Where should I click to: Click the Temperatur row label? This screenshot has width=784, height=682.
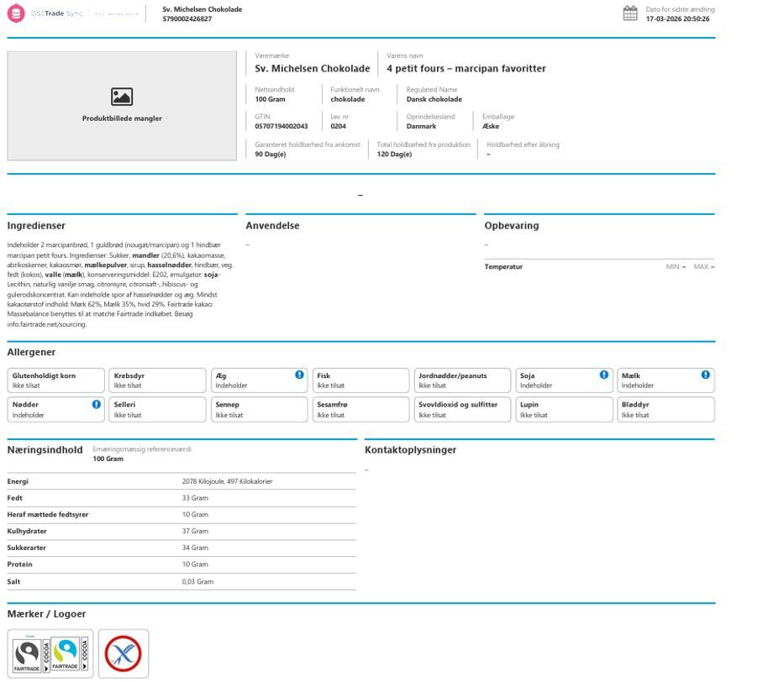(503, 267)
